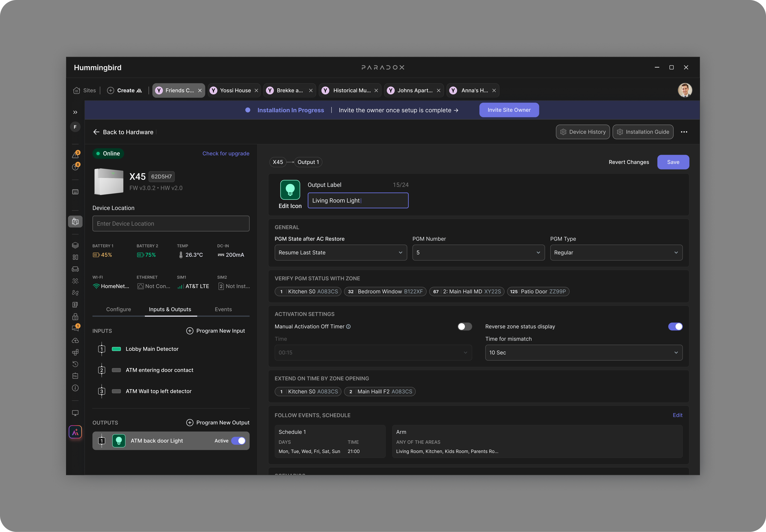Viewport: 766px width, 532px height.
Task: Open the cloud upload icon in the sidebar
Action: coord(75,340)
